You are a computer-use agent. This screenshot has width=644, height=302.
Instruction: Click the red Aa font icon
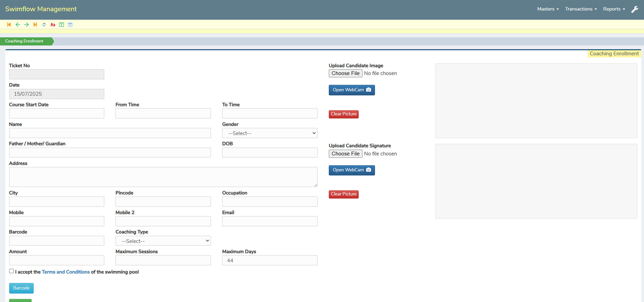53,24
